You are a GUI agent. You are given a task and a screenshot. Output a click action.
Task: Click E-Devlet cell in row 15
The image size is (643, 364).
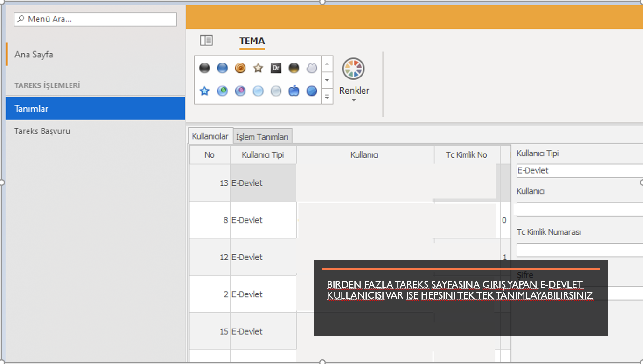coord(263,331)
